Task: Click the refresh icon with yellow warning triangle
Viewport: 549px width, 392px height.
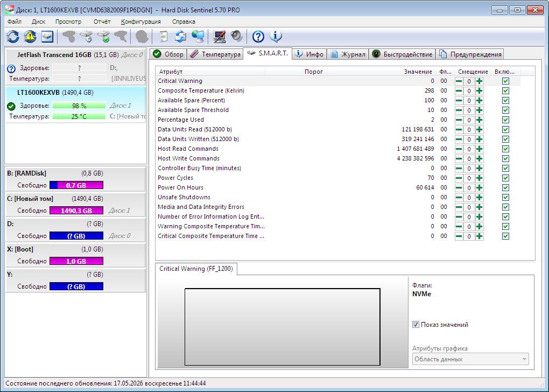Action: pyautogui.click(x=30, y=37)
